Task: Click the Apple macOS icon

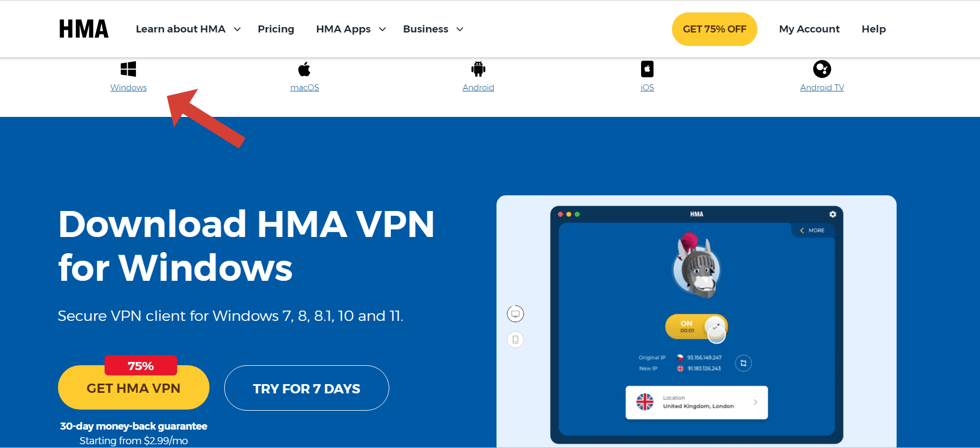Action: [304, 69]
